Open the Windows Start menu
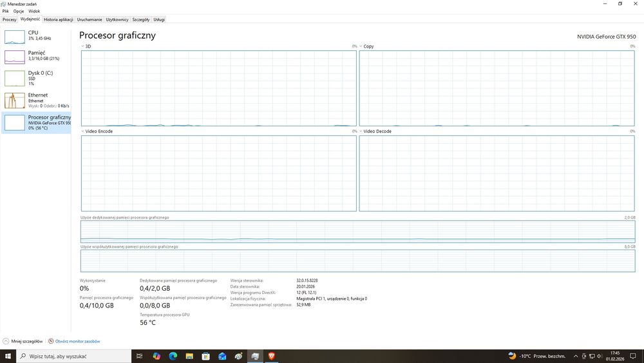 [8, 356]
